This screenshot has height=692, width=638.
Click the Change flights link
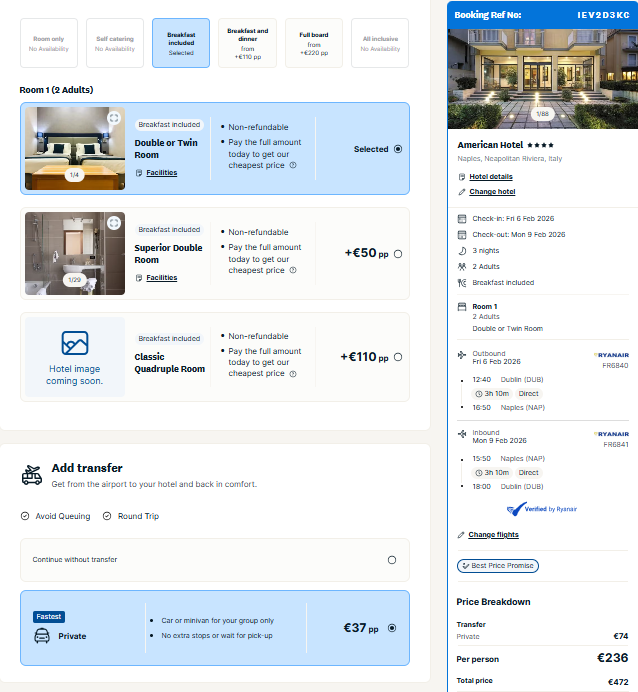coord(493,535)
